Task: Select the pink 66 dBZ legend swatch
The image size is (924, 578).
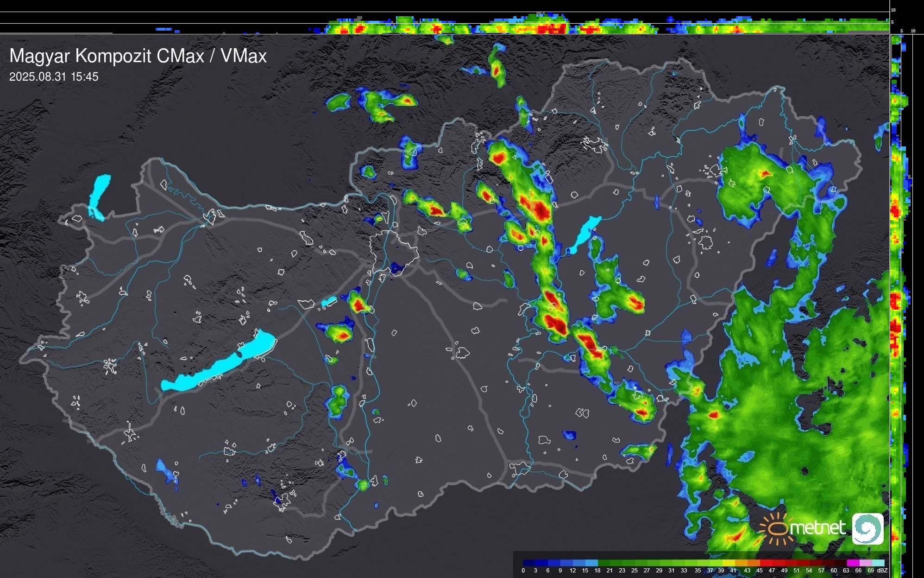Action: [x=865, y=563]
